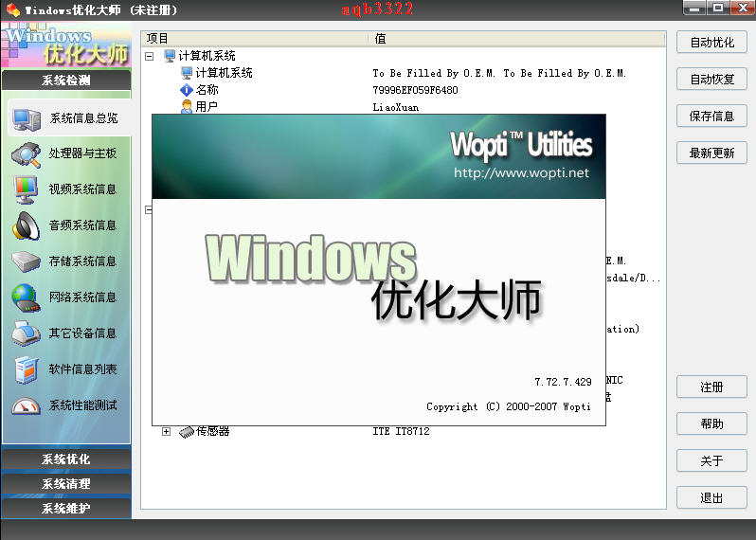Image resolution: width=756 pixels, height=540 pixels.
Task: Click the 最新更新 button
Action: pyautogui.click(x=711, y=153)
